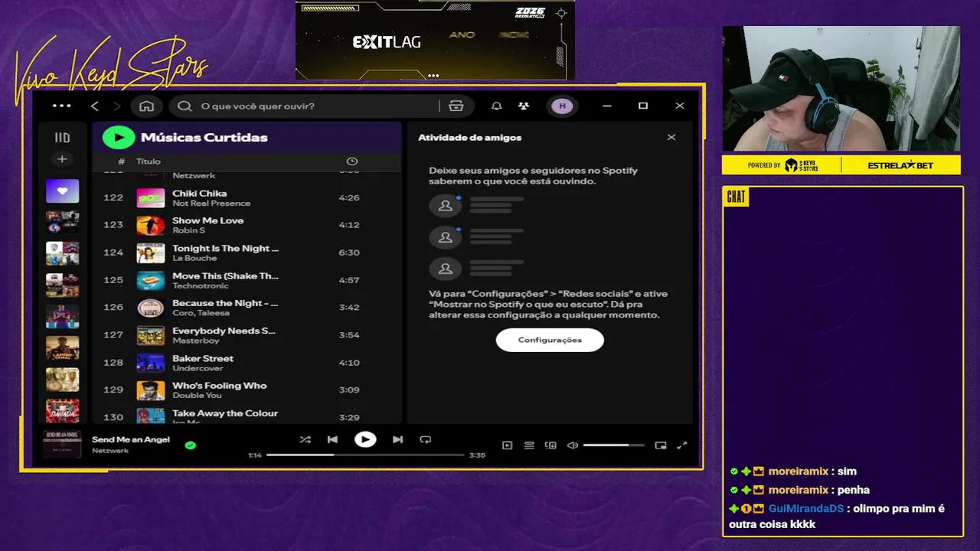Go forward with the right arrow

pyautogui.click(x=117, y=106)
